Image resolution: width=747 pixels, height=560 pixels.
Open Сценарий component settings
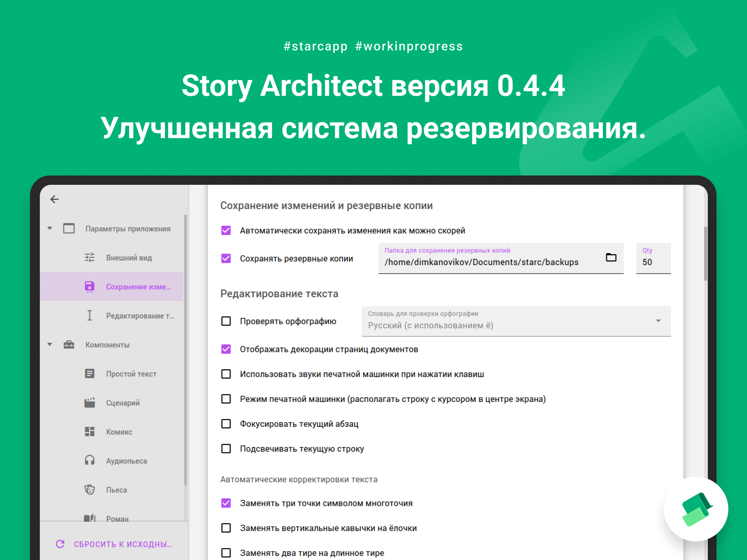[x=111, y=403]
